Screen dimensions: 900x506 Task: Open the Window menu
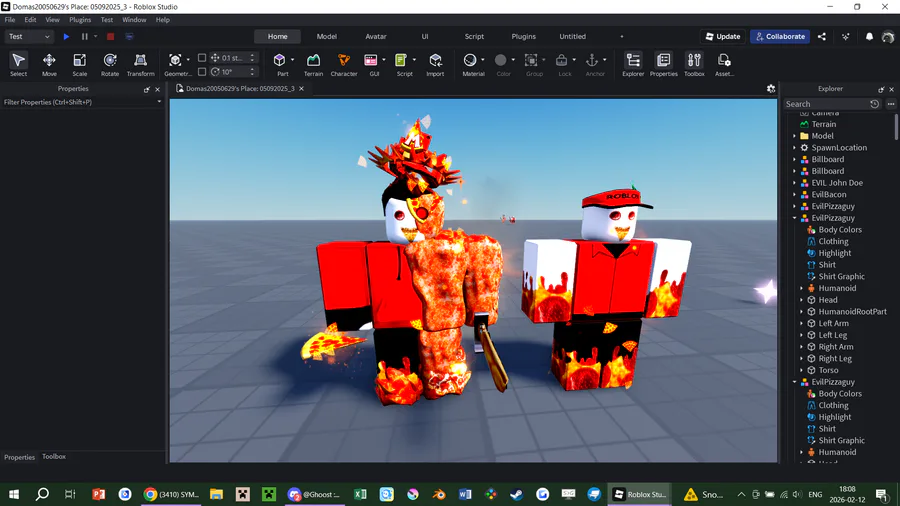point(134,20)
